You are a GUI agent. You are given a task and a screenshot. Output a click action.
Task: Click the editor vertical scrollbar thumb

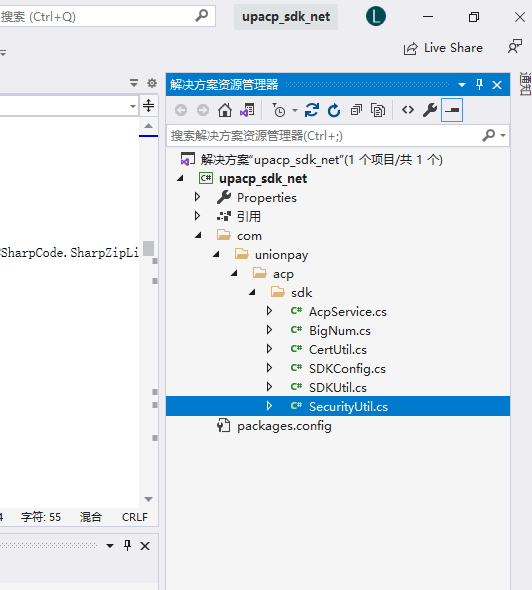(x=149, y=248)
